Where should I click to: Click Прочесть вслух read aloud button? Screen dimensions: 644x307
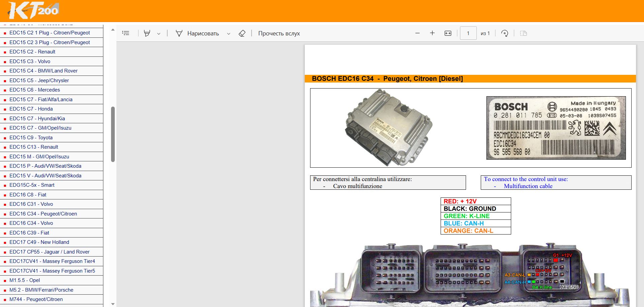coord(279,33)
